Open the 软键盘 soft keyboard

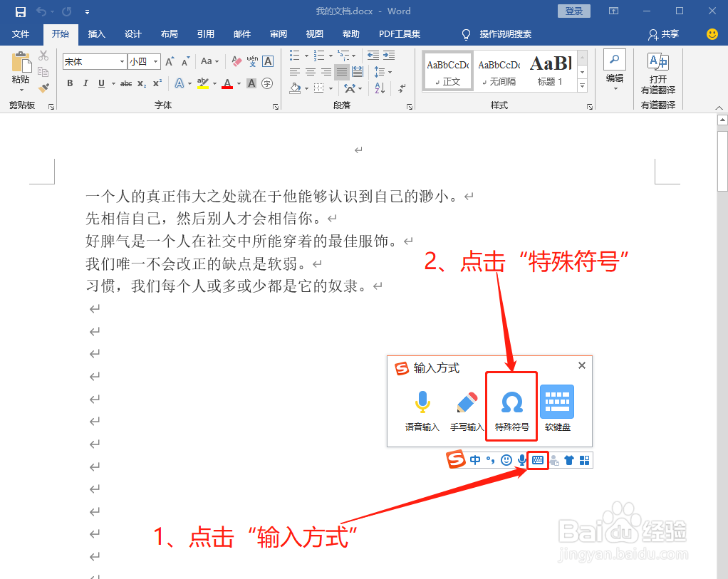click(x=557, y=402)
